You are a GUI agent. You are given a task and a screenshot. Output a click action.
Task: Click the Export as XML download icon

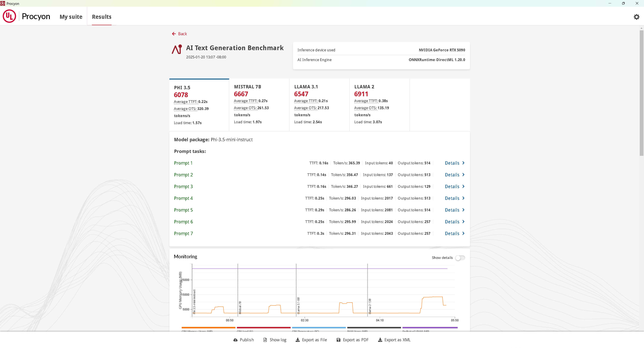pos(380,340)
